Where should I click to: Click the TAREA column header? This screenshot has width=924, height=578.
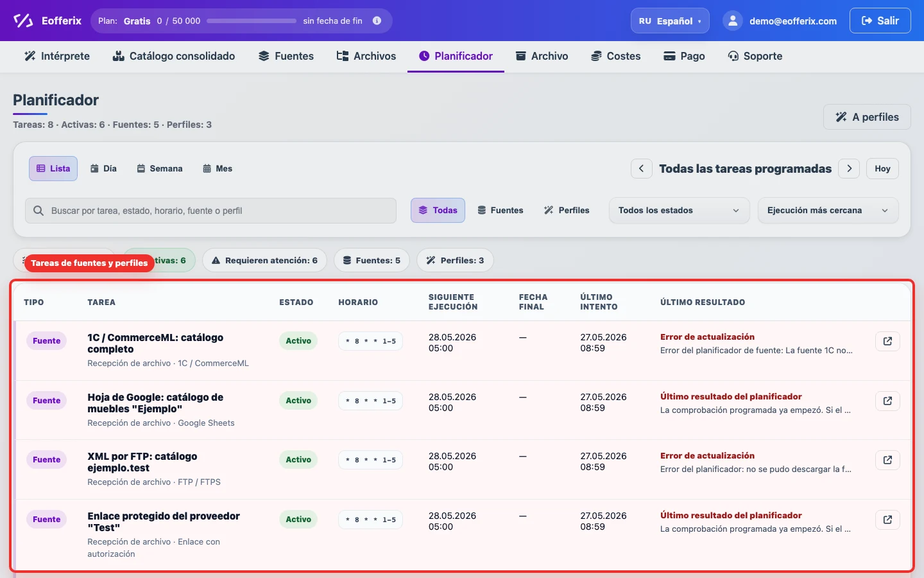[101, 302]
